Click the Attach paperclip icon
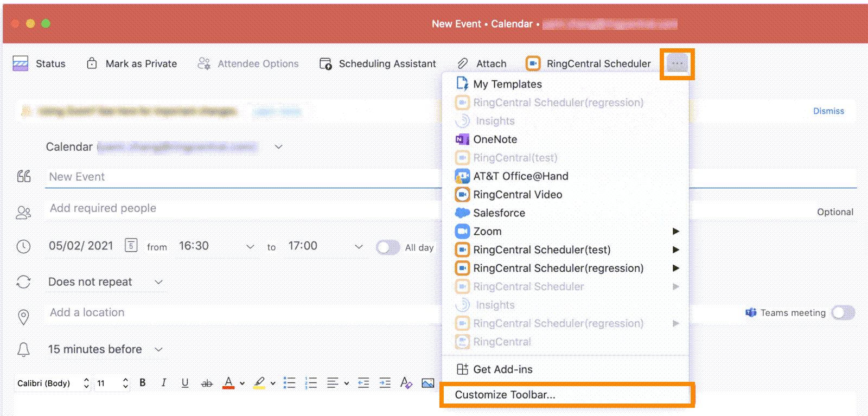The width and height of the screenshot is (868, 416). click(x=463, y=63)
